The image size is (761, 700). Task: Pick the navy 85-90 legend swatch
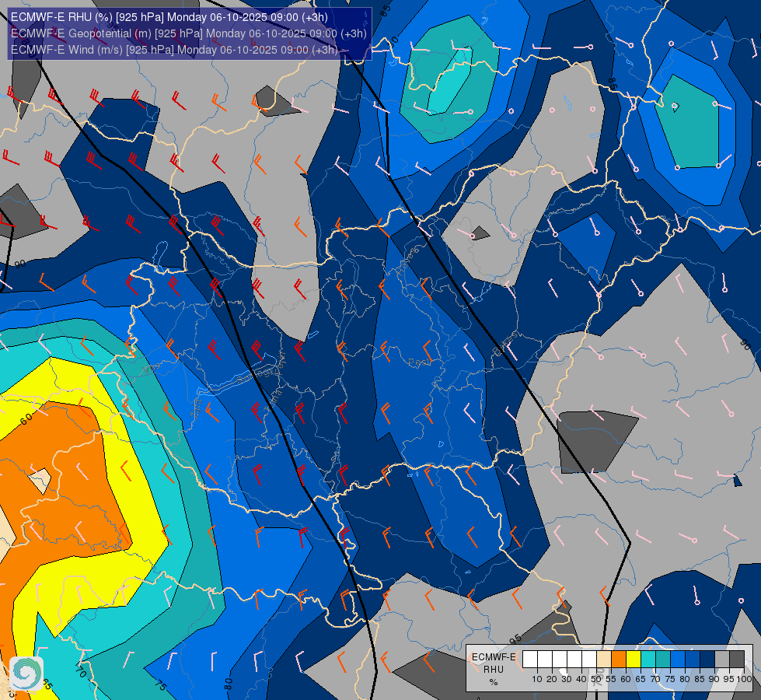click(707, 659)
